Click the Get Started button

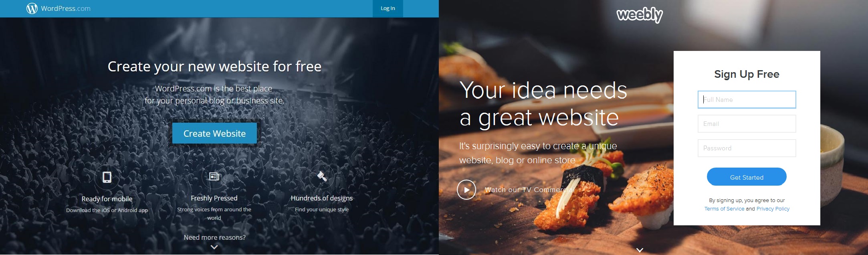pos(747,177)
